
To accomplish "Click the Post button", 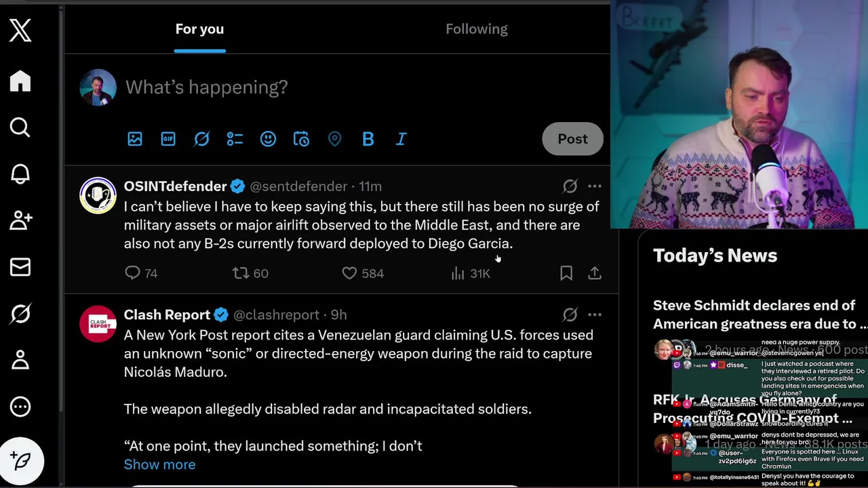I will pos(572,139).
